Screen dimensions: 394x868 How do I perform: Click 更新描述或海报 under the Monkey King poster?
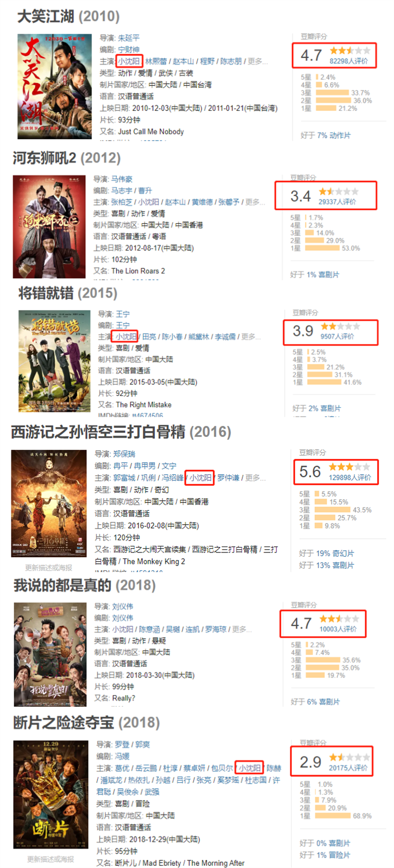48,568
